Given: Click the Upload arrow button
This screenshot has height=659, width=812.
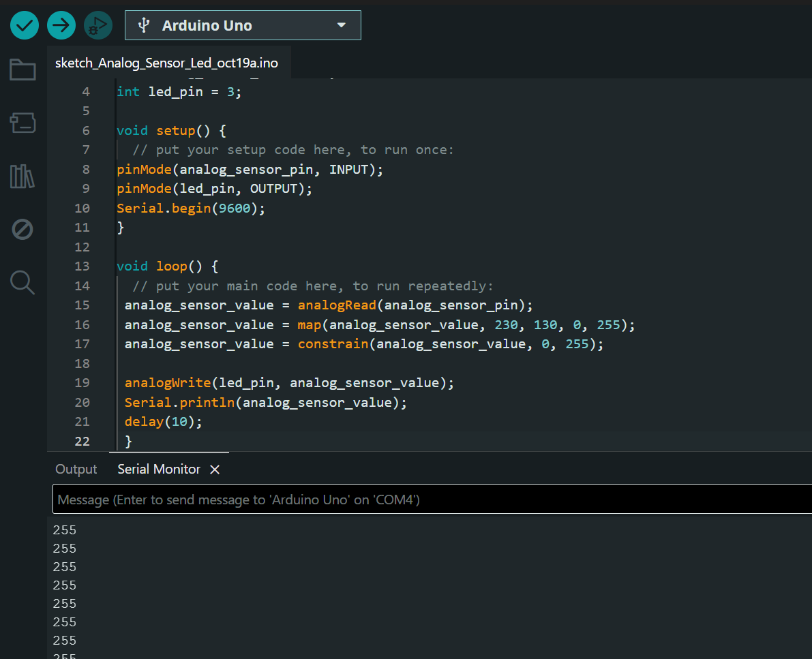Looking at the screenshot, I should point(61,26).
